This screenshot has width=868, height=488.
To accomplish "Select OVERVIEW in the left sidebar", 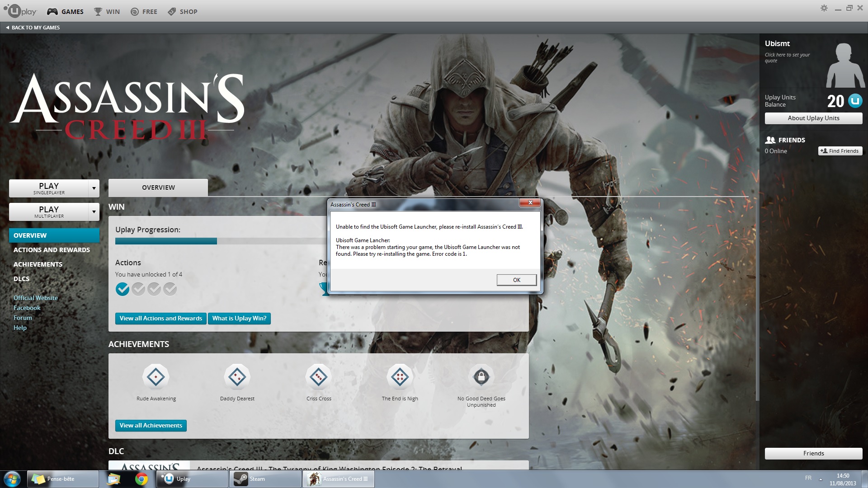I will (x=54, y=235).
